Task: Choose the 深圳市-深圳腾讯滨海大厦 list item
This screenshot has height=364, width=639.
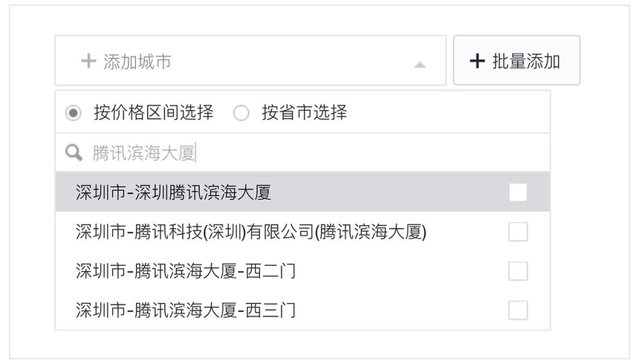Action: click(x=302, y=192)
